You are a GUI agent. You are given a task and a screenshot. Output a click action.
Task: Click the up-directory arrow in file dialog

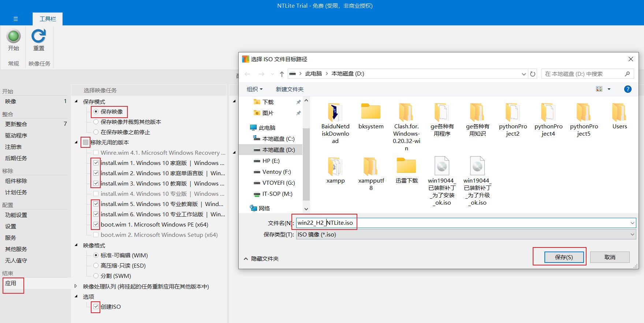[x=282, y=74]
